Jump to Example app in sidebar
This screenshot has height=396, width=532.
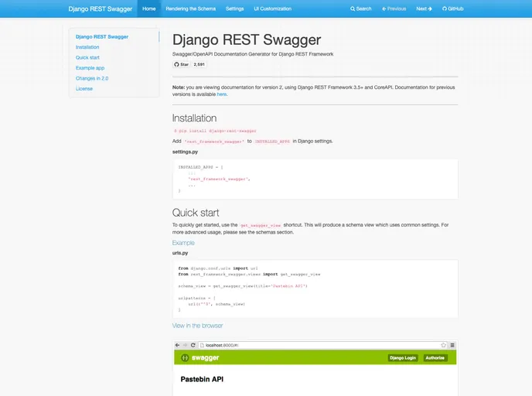(90, 68)
